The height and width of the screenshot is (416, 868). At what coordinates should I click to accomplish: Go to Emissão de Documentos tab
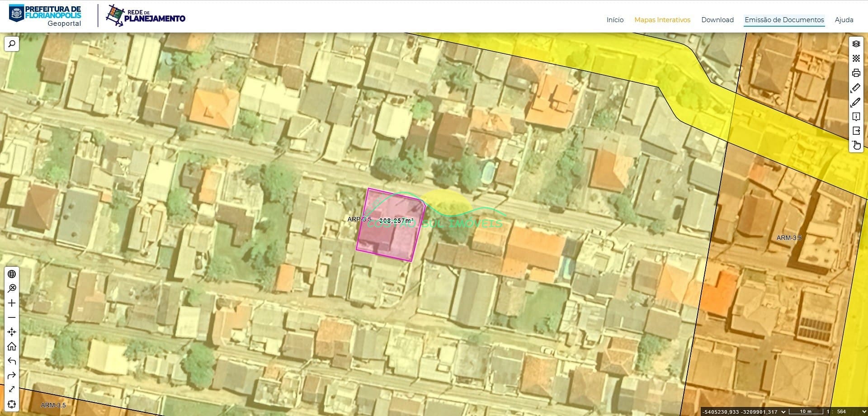coord(784,20)
